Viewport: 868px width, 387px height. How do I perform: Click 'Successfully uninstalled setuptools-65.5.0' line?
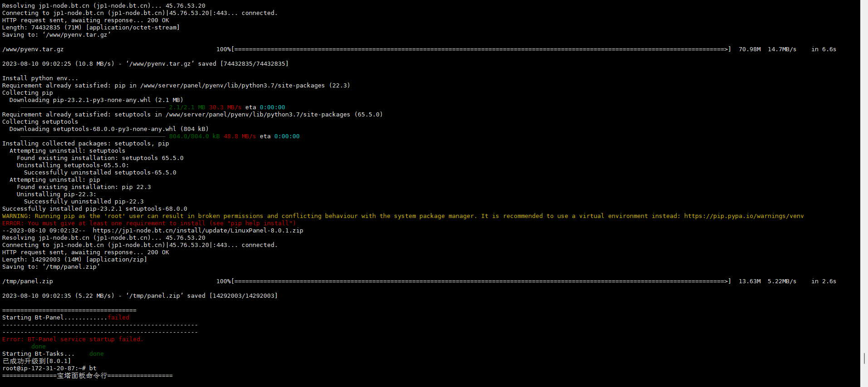100,173
